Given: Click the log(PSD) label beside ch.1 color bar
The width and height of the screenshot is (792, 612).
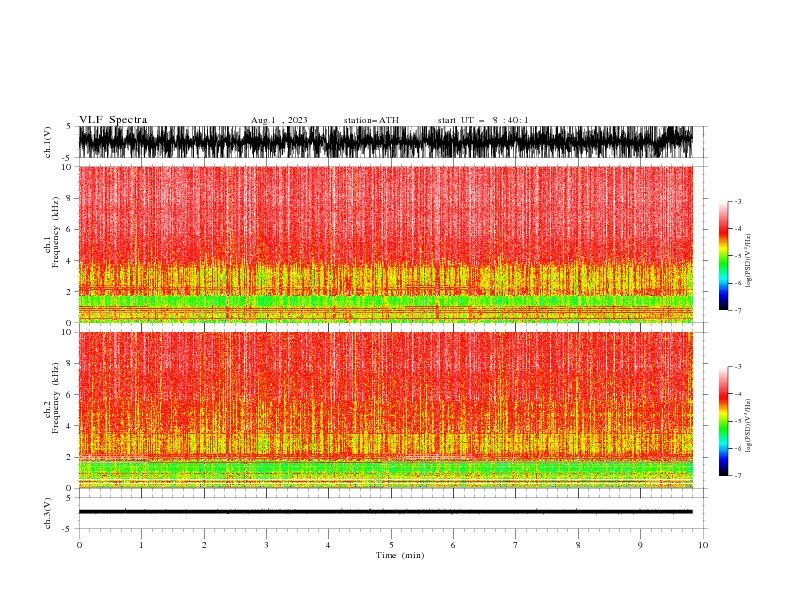Looking at the screenshot, I should click(749, 261).
